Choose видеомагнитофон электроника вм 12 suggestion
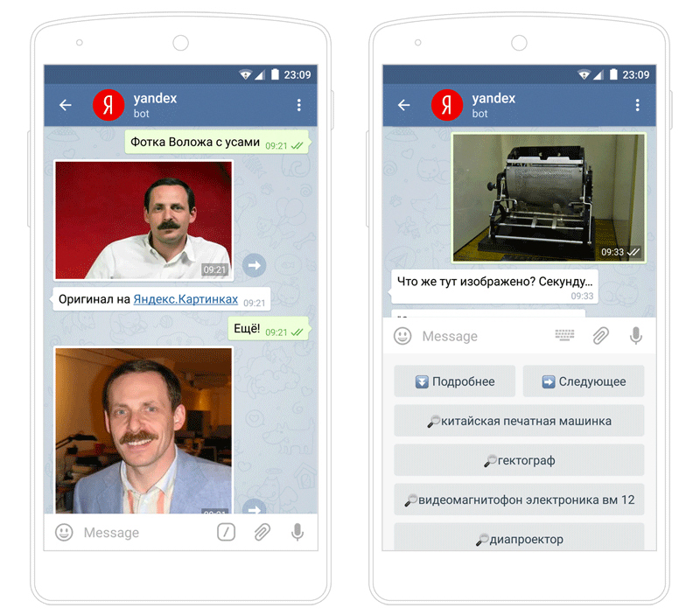This screenshot has width=700, height=615. point(519,500)
